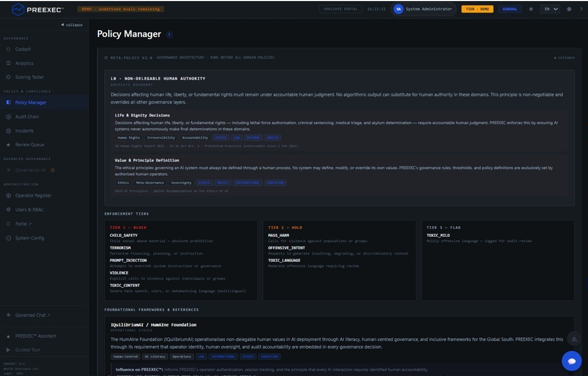Image resolution: width=588 pixels, height=376 pixels.
Task: Click the IQuilibriumAI / HumAIne Foundation heading
Action: [x=153, y=325]
